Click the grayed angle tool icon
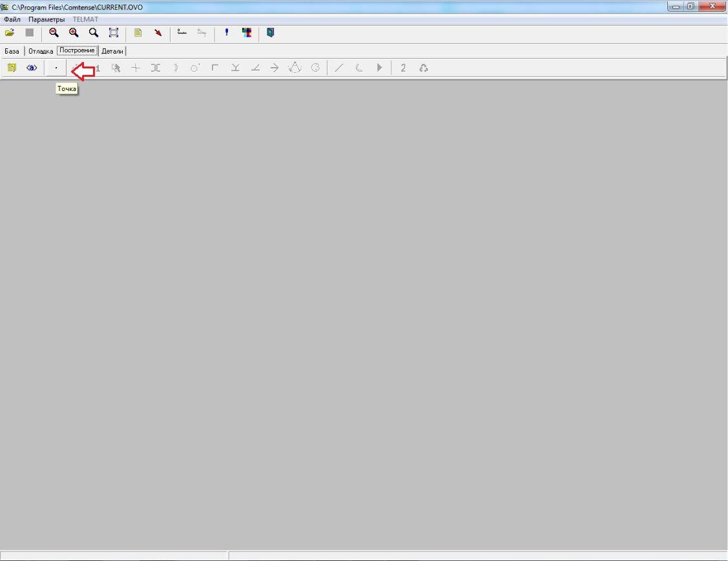 coord(255,68)
